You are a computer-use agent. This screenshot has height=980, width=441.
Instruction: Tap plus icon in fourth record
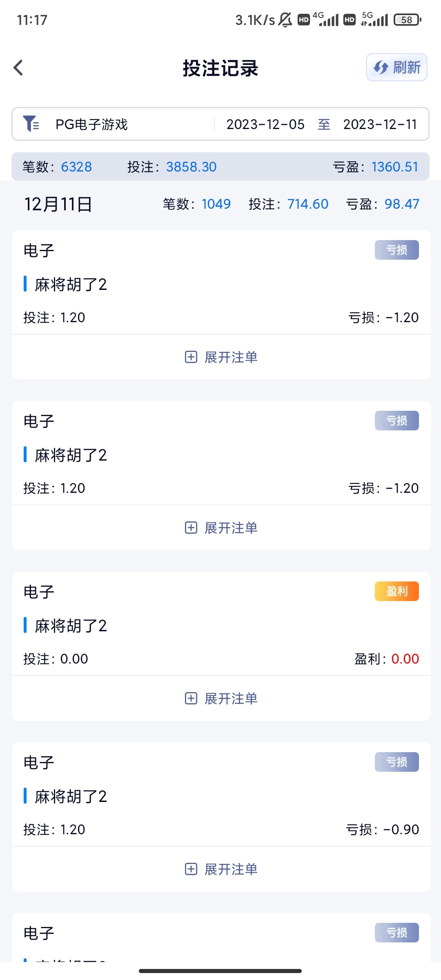pyautogui.click(x=191, y=869)
